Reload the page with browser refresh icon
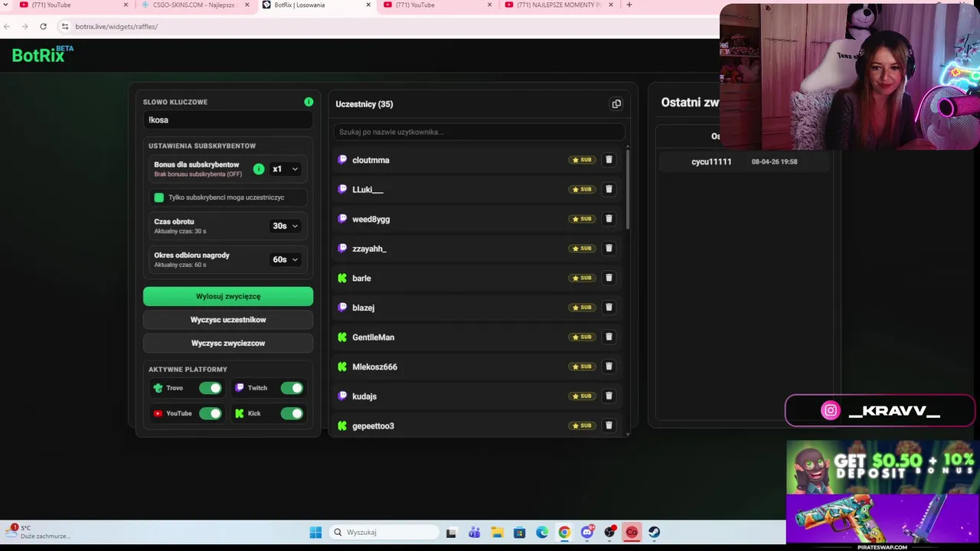The width and height of the screenshot is (980, 551). coord(43,26)
